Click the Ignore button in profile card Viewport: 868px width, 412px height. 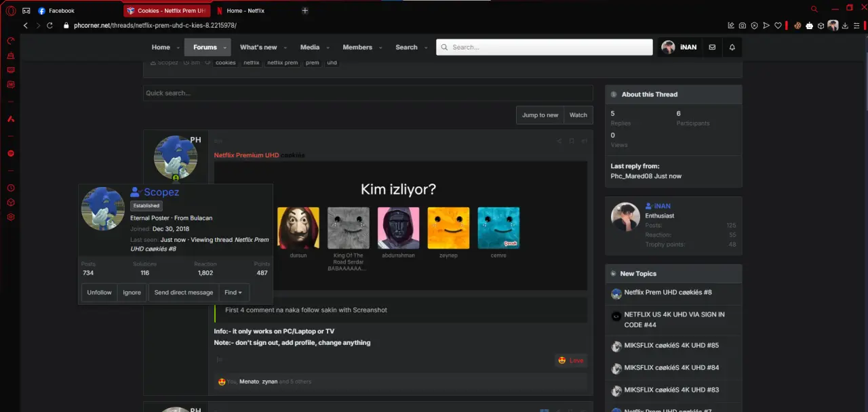[x=132, y=293]
